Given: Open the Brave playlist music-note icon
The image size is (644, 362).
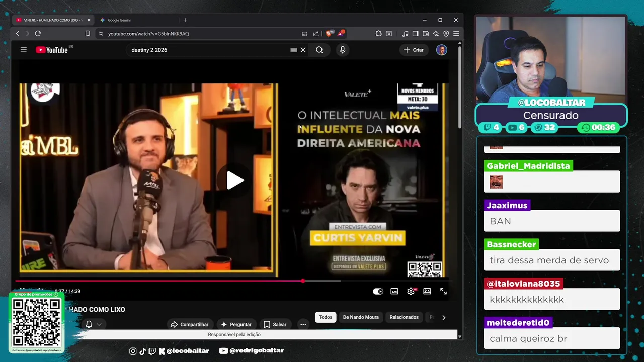Looking at the screenshot, I should point(406,34).
